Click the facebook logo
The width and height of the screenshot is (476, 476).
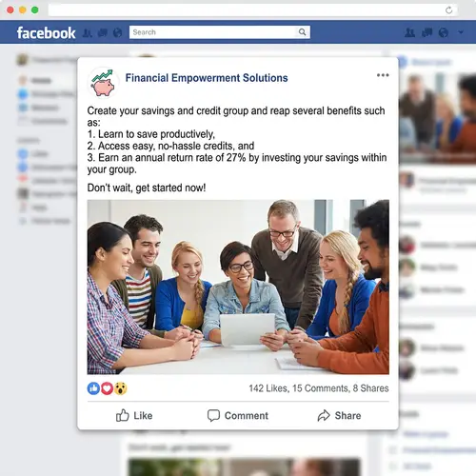(x=47, y=32)
